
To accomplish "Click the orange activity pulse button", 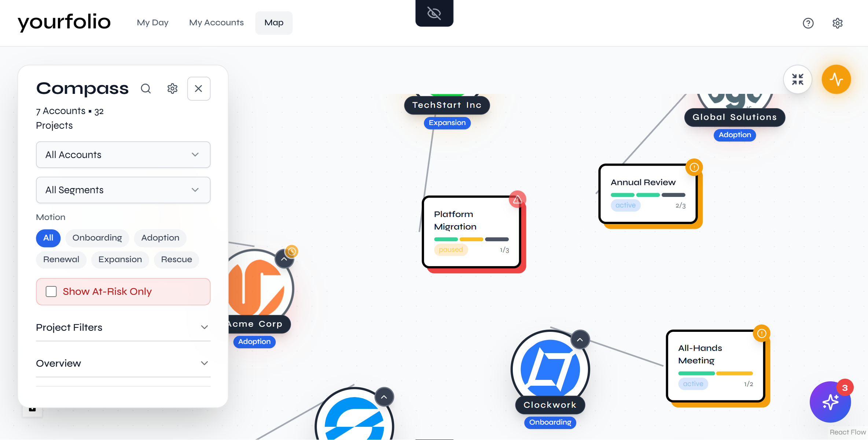I will [836, 79].
